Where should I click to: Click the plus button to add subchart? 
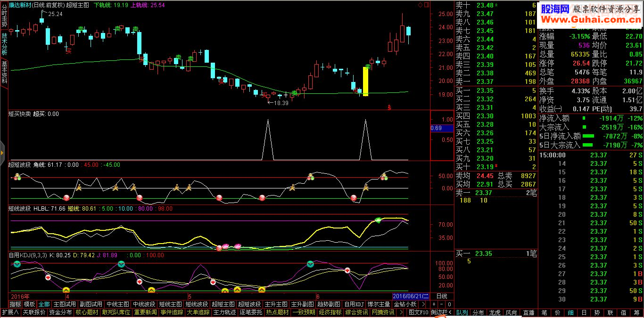point(434,304)
